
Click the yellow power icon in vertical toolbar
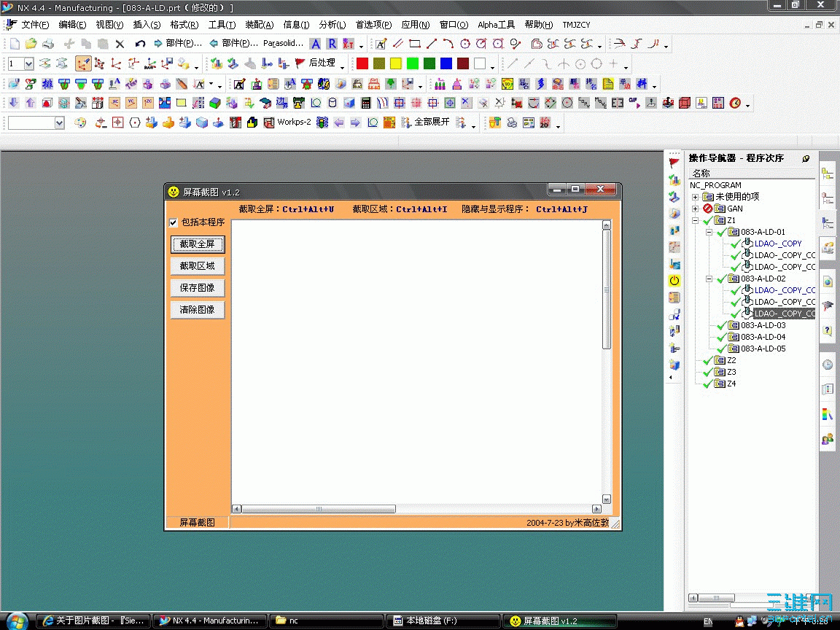tap(674, 281)
